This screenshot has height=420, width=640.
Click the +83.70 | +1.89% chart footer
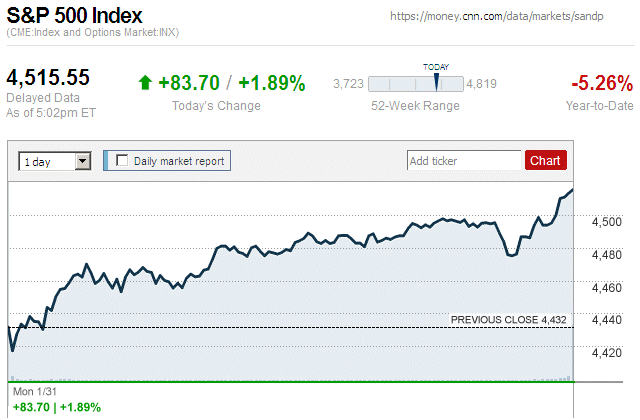point(56,407)
